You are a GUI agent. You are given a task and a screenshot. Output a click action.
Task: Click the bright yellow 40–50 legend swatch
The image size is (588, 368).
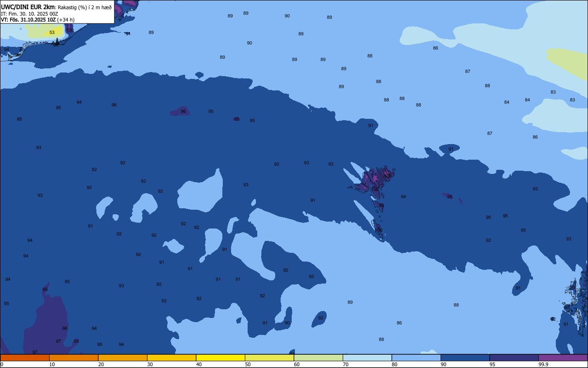[220, 357]
